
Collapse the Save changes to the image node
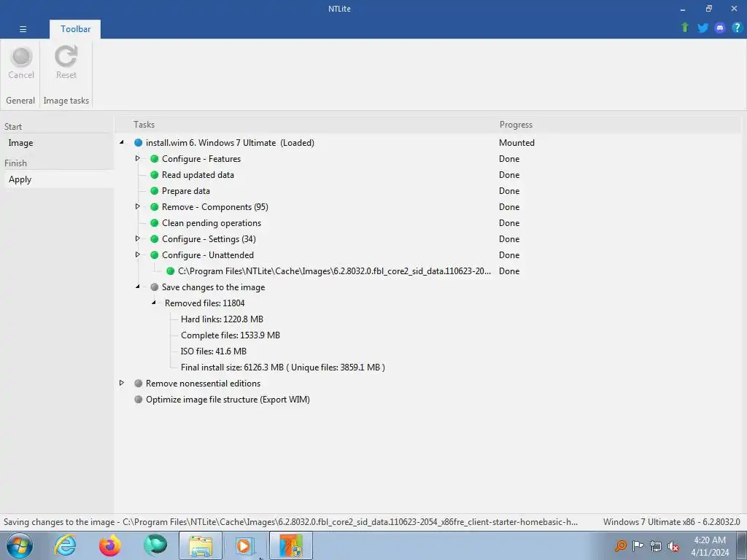tap(138, 287)
